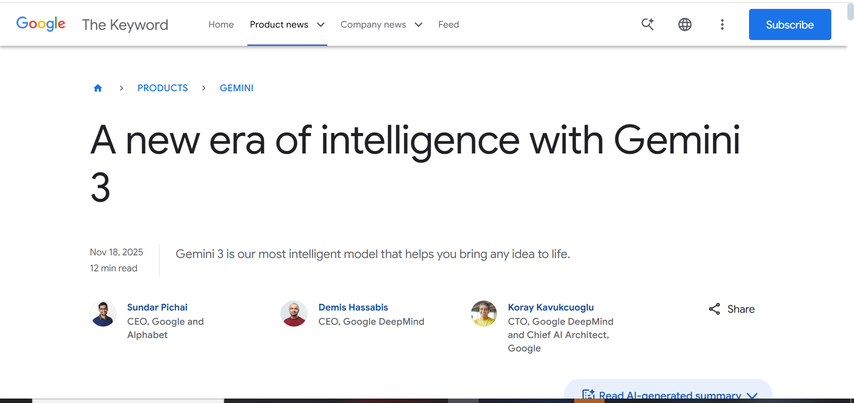This screenshot has height=403, width=854.
Task: Go to the Home nav item
Action: click(221, 24)
